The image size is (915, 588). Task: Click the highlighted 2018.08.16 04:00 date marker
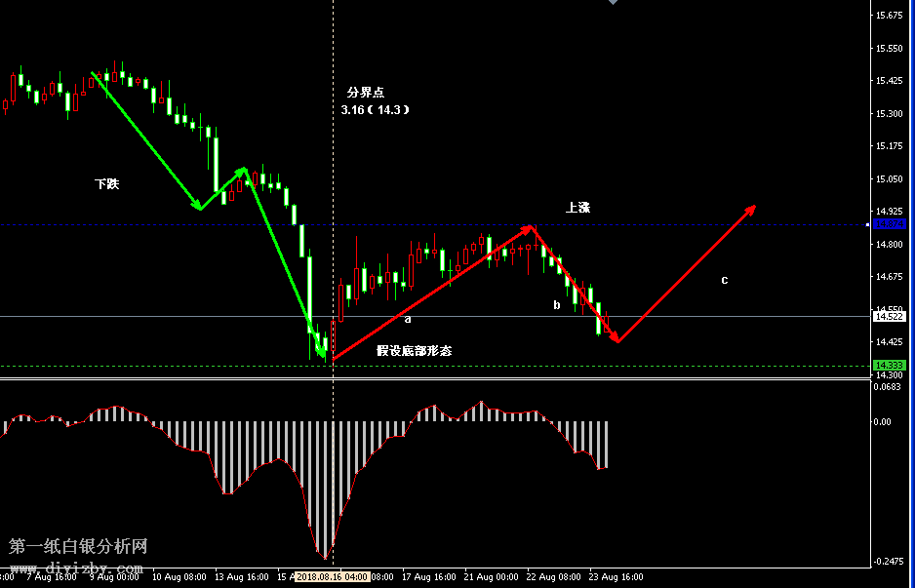click(332, 577)
